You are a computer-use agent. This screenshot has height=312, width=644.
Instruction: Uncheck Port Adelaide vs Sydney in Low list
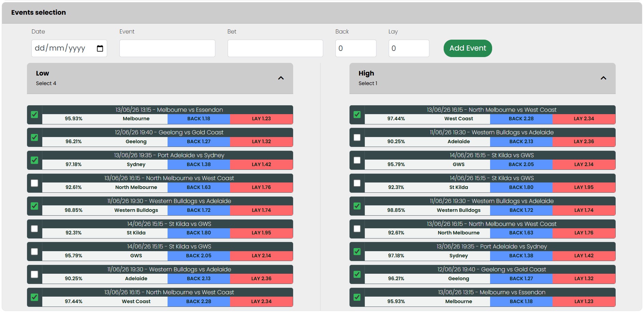(34, 160)
